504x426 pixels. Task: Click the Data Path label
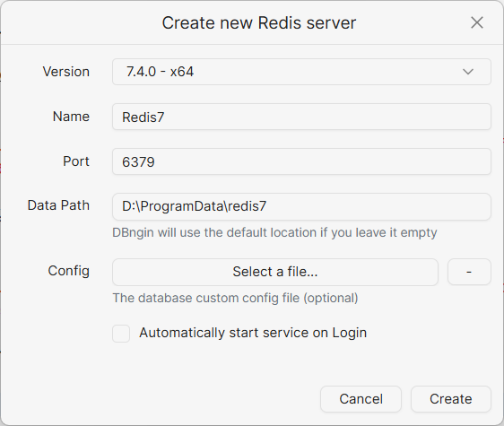58,205
